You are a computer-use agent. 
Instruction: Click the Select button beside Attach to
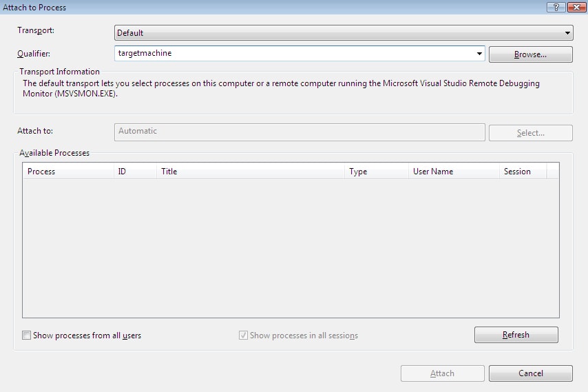[531, 133]
